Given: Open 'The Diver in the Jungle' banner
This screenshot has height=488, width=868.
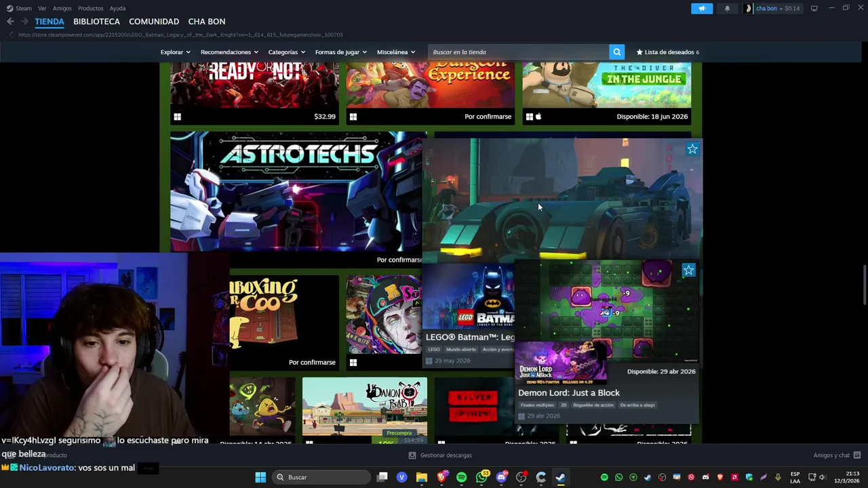Looking at the screenshot, I should [606, 85].
